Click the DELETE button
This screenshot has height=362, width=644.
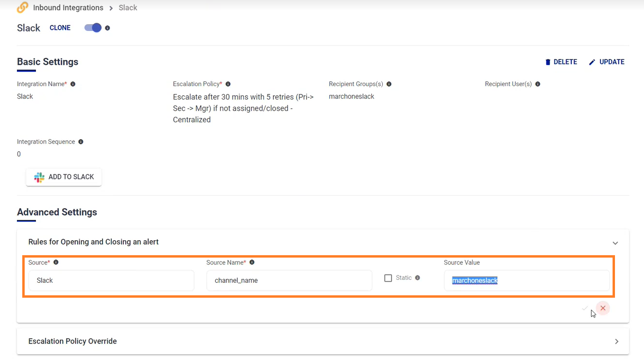(x=561, y=62)
